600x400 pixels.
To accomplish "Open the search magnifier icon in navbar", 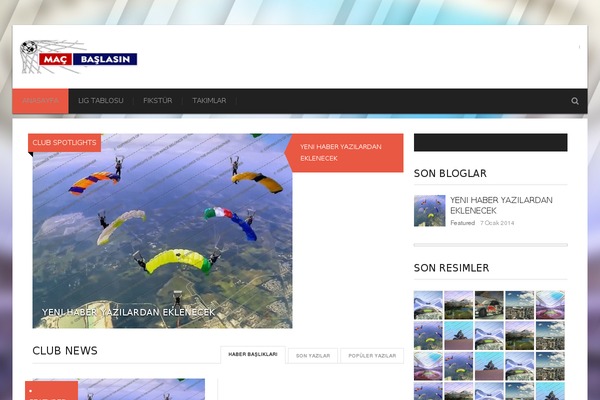I will point(575,101).
